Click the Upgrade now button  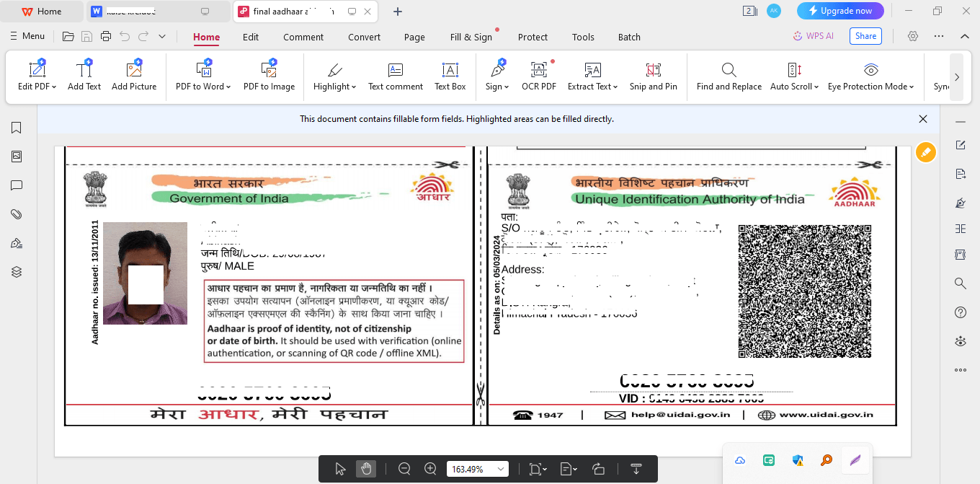coord(840,11)
